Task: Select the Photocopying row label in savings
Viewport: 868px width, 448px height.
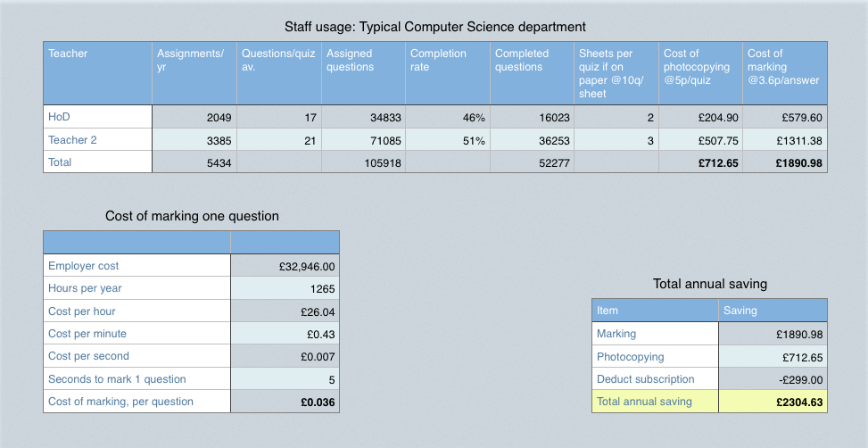Action: [x=655, y=357]
